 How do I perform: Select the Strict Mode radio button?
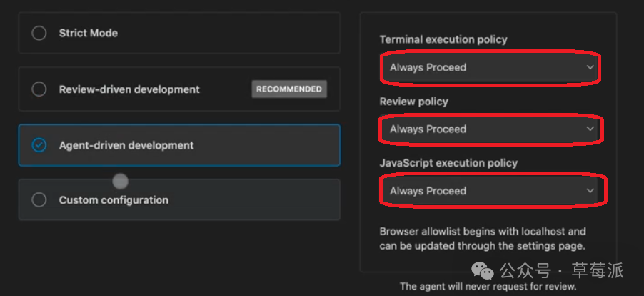point(39,33)
